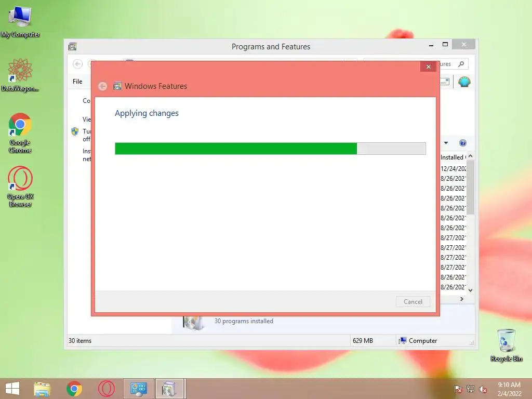Open network icon in system tray
This screenshot has width=532, height=399.
pos(471,389)
